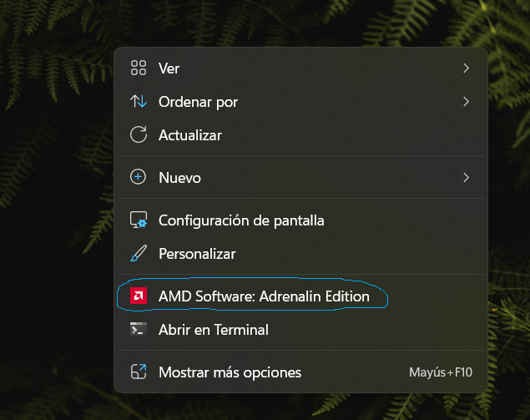Launch AMD Software: Adrenalin Edition entry
This screenshot has width=530, height=420.
(x=264, y=296)
